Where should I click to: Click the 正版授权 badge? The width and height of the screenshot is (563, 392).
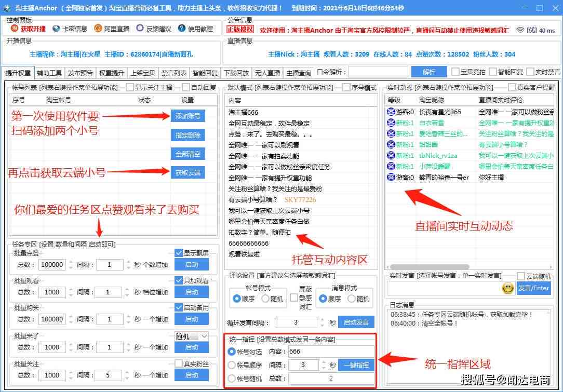coord(240,30)
